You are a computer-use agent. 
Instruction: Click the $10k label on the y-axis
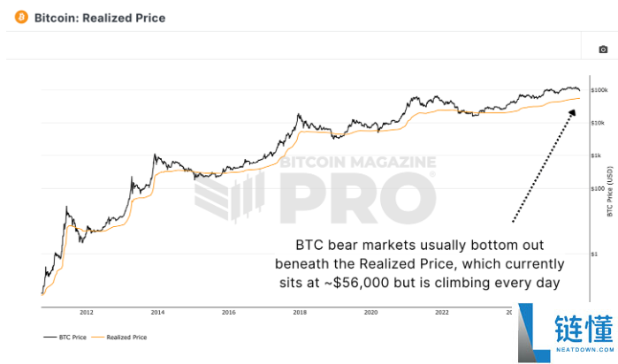click(597, 123)
